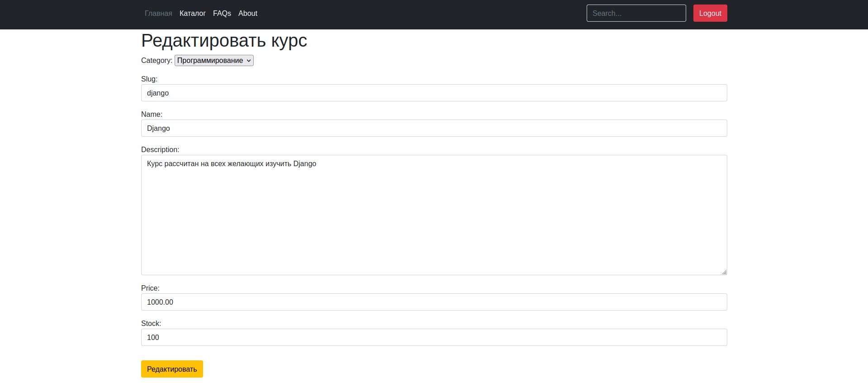Click the Slug: label
This screenshot has height=383, width=868.
pos(149,79)
